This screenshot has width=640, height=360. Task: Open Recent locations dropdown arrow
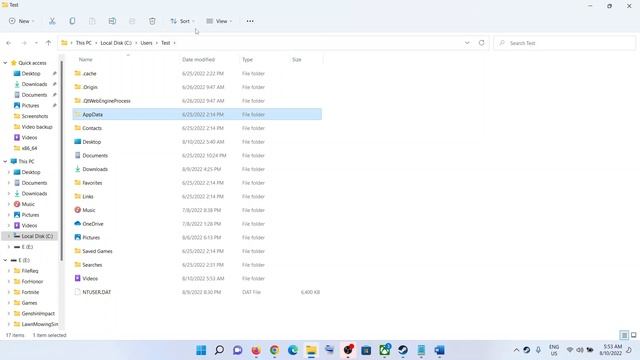(36, 43)
